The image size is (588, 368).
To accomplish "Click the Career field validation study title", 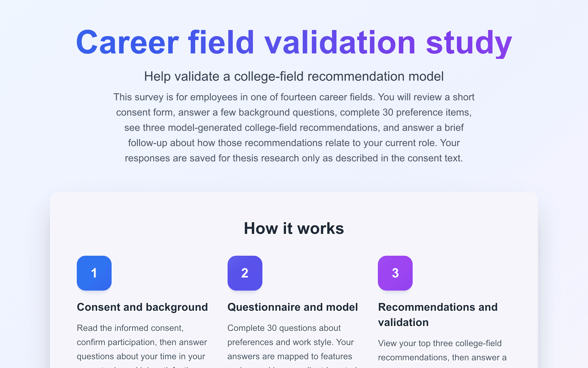I will pos(294,43).
